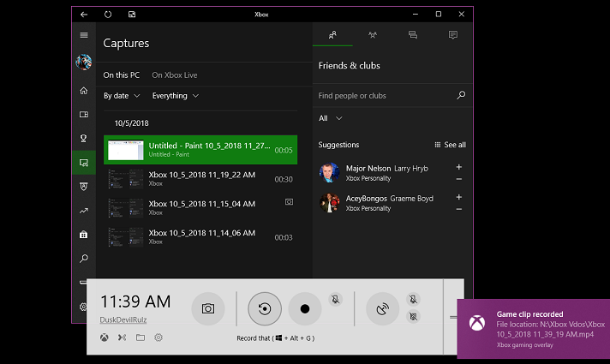610x364 pixels.
Task: Switch to the Activity alerts tab icon
Action: [x=453, y=35]
